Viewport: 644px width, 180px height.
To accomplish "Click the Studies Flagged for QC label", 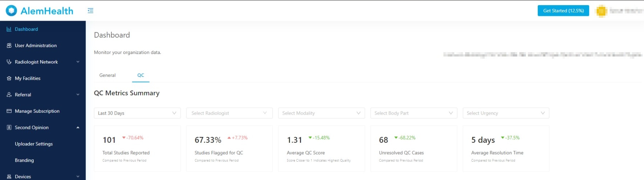I will pos(219,153).
